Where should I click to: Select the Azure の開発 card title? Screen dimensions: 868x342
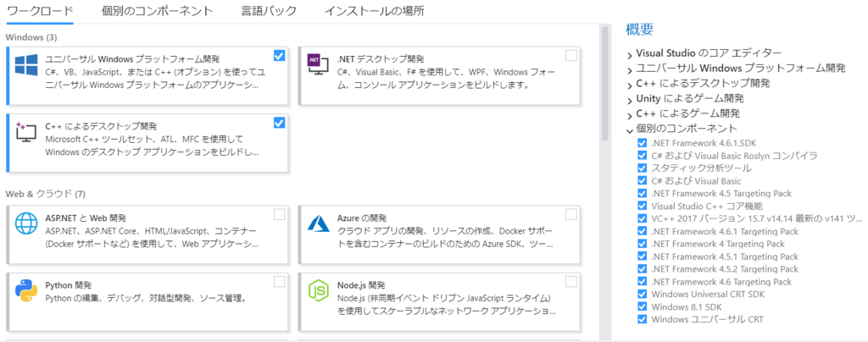click(x=361, y=218)
